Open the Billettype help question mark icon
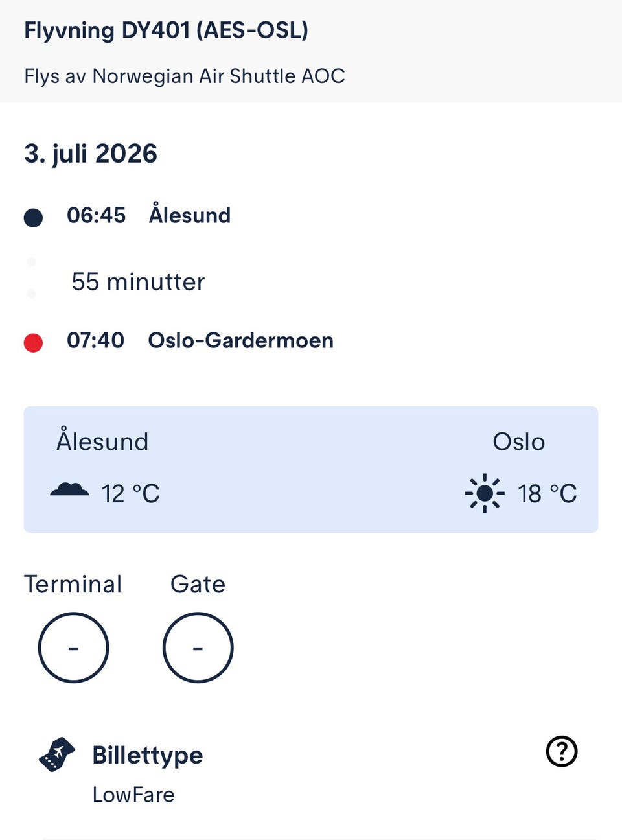622x840 pixels. (x=562, y=751)
